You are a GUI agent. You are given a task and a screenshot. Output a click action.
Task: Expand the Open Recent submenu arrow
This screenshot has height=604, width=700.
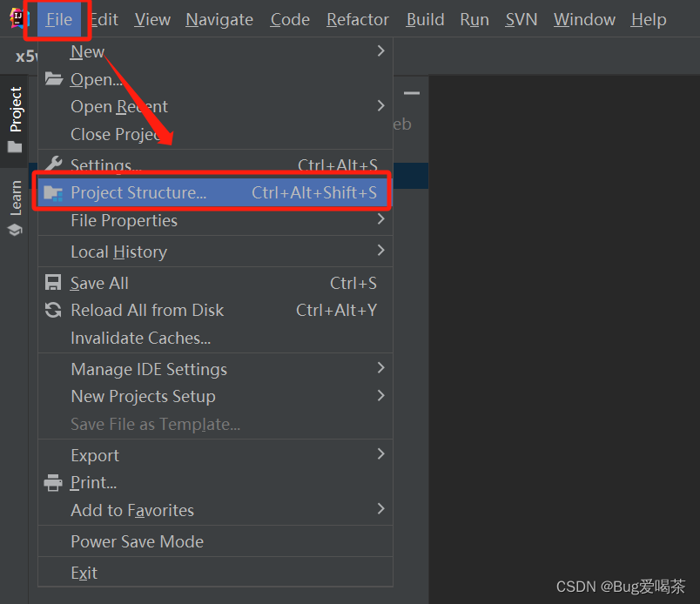380,106
